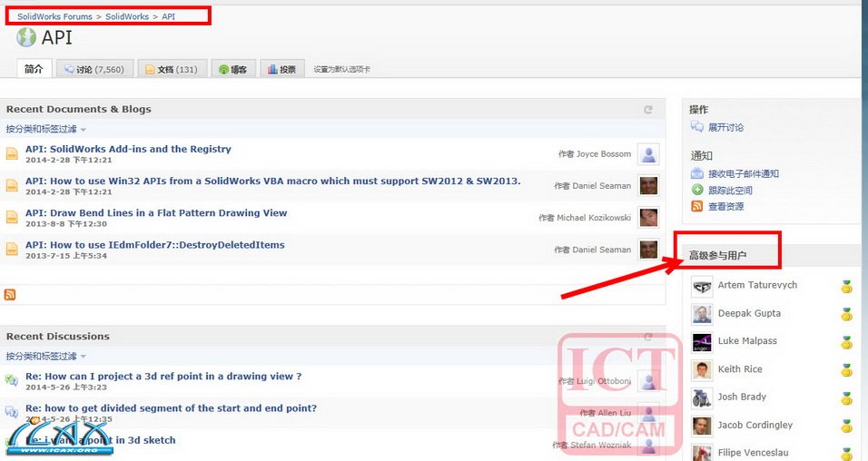
Task: Open Draw Bend Lines in Flat Pattern article
Action: click(x=156, y=213)
